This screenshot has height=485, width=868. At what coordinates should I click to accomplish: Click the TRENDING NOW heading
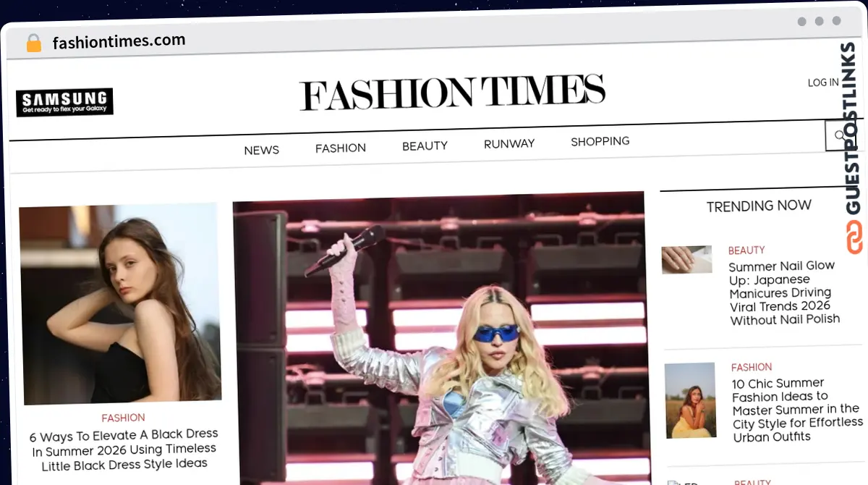tap(759, 206)
